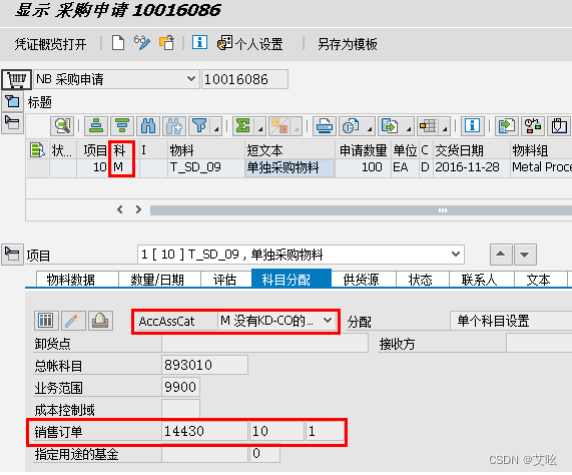Image resolution: width=572 pixels, height=475 pixels.
Task: Click 另存为模板 save as template
Action: [347, 44]
